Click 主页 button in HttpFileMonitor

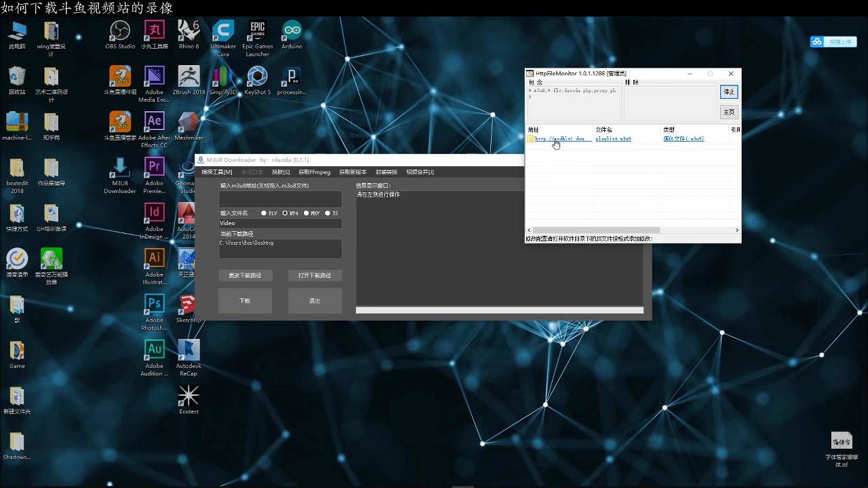point(729,112)
